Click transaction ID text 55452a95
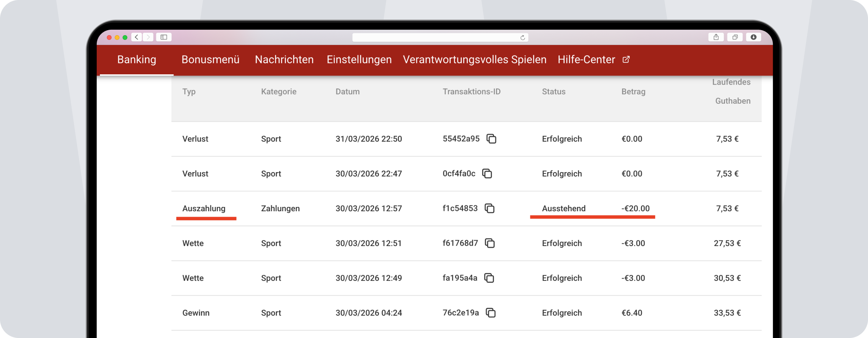This screenshot has height=338, width=868. (461, 139)
